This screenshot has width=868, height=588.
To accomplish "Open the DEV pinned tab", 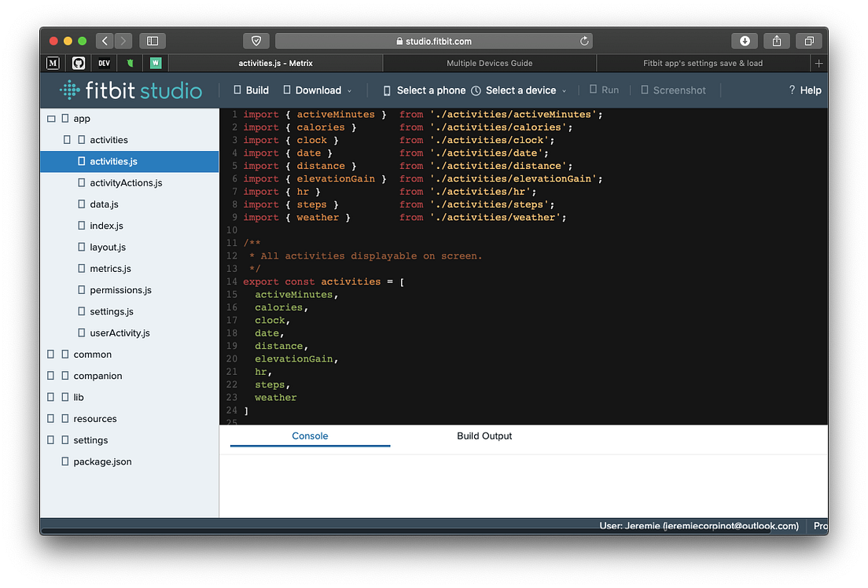I will pos(104,63).
